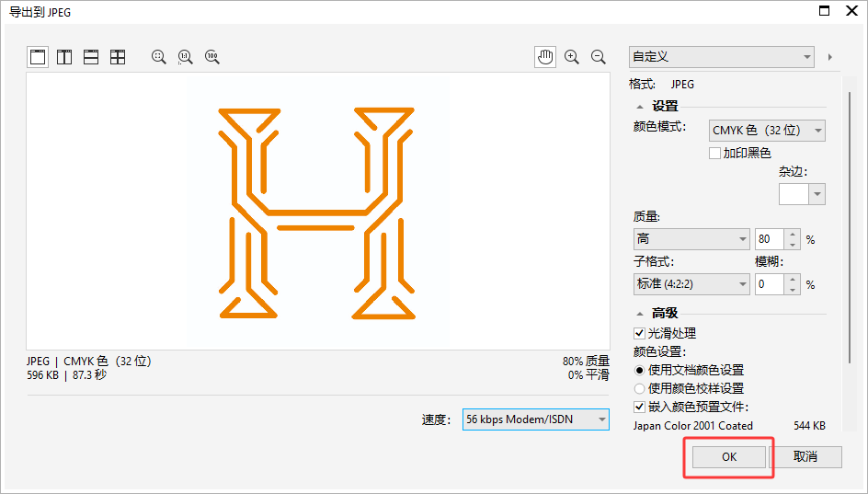Screen dimensions: 868x494
Task: Click the 80% 质量 status text
Action: point(586,362)
